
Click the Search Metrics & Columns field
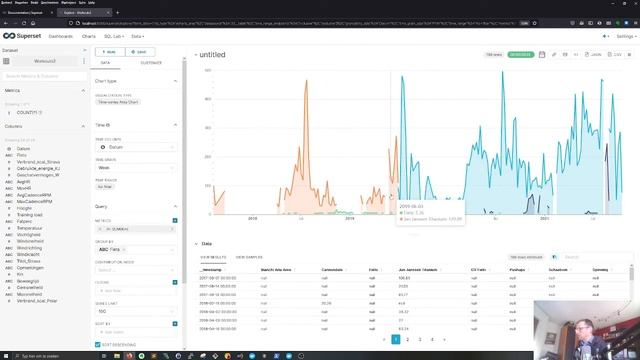point(44,76)
